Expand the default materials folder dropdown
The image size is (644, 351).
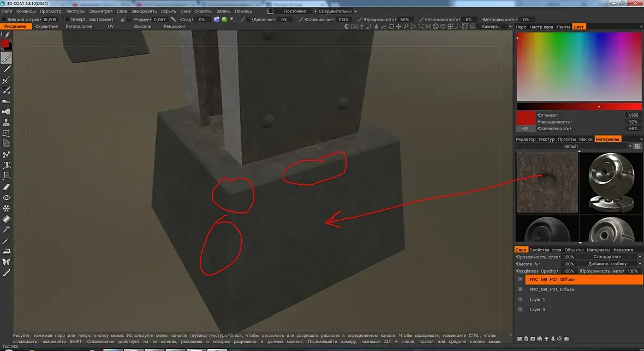tap(630, 147)
